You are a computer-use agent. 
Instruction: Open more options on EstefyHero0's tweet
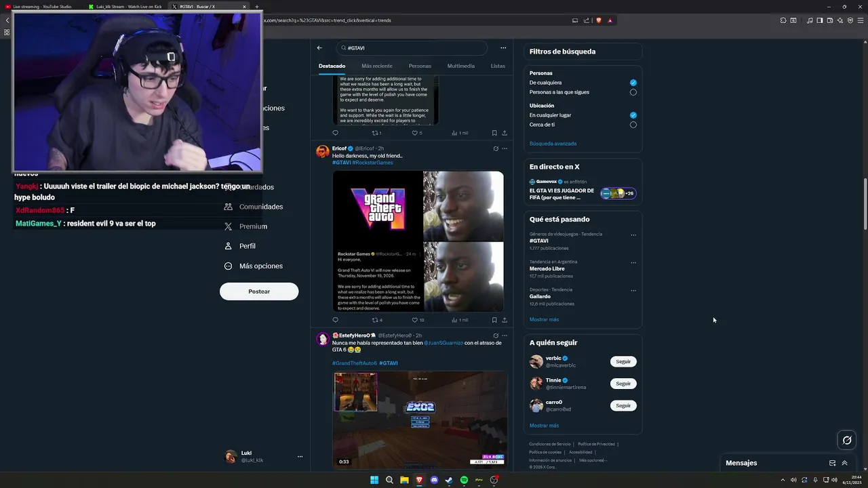pos(505,335)
